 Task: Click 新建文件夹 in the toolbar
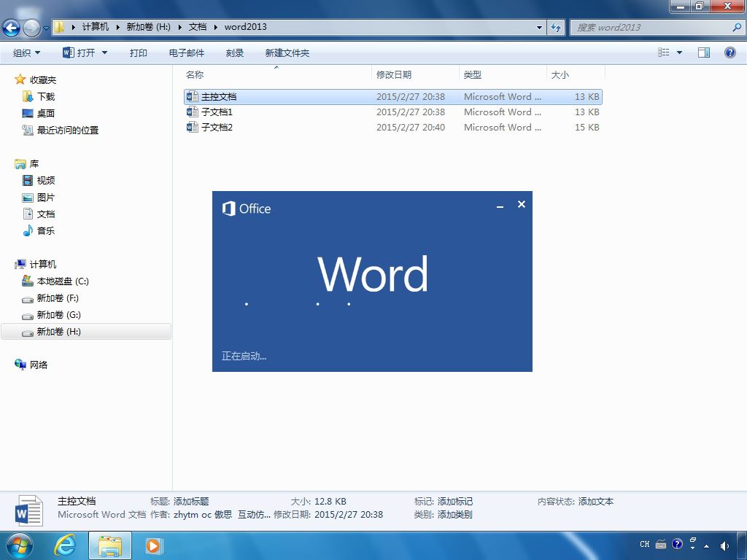tap(287, 52)
